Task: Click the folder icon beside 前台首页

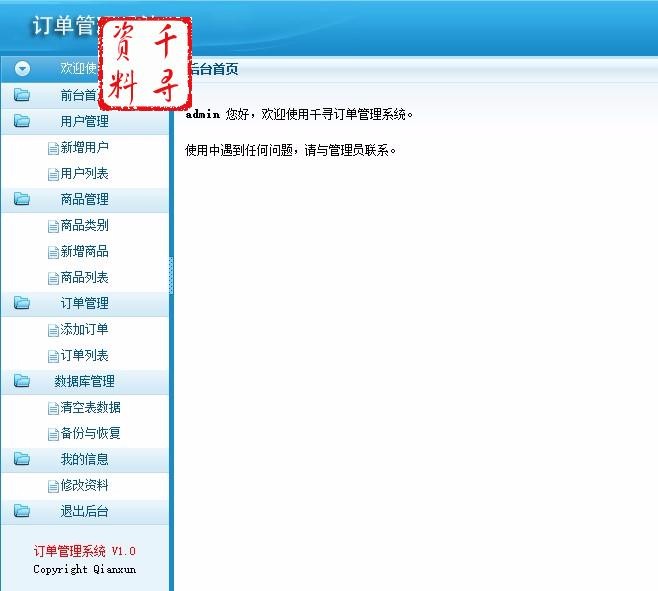Action: [x=21, y=94]
